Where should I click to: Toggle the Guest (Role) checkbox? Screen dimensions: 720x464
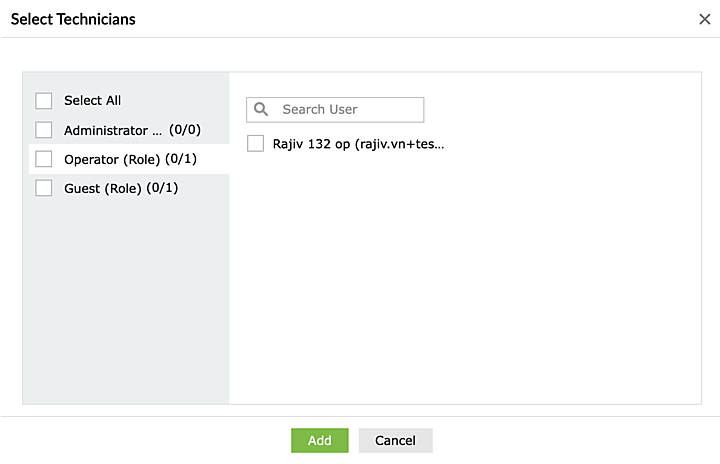44,188
